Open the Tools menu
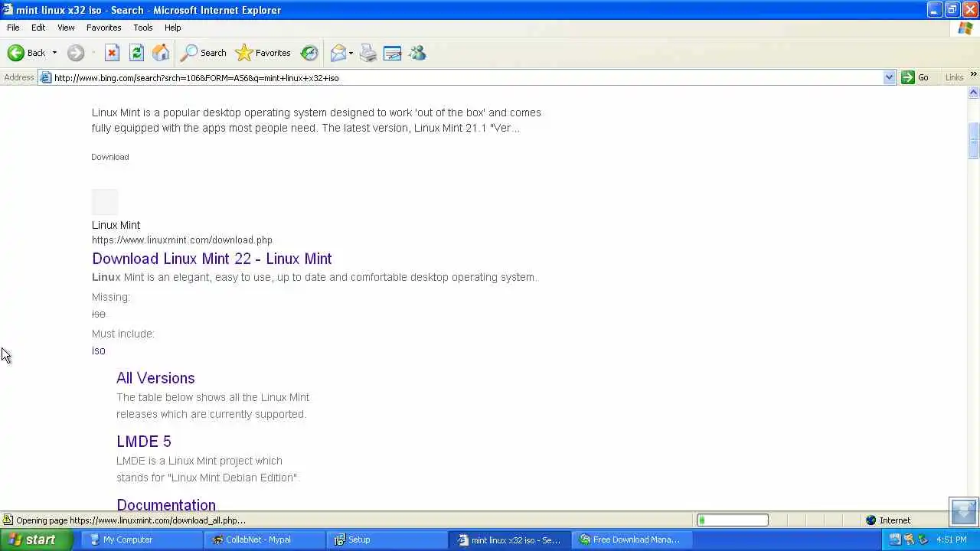The height and width of the screenshot is (551, 980). [x=143, y=28]
